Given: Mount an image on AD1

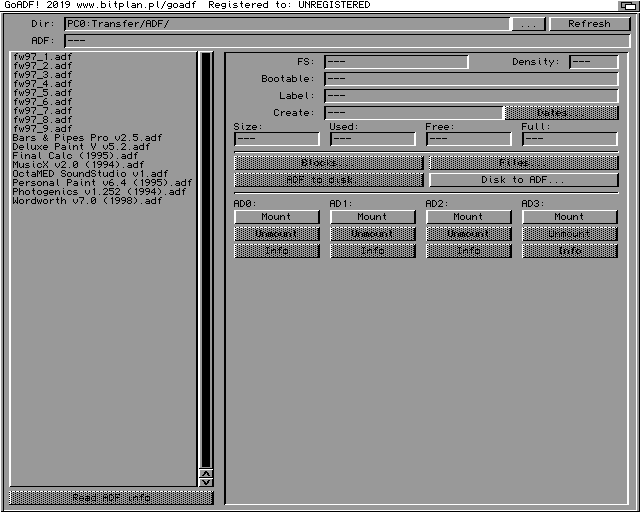Looking at the screenshot, I should pyautogui.click(x=373, y=217).
